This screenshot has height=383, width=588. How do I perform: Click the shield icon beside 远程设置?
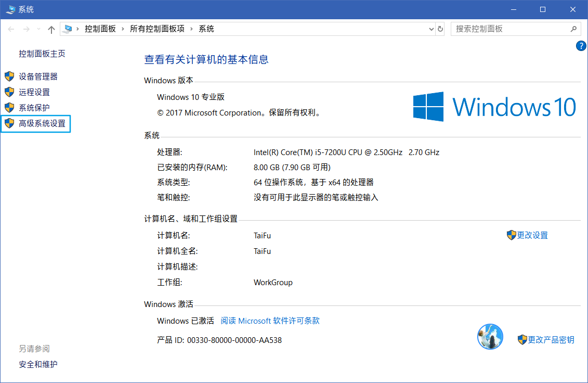pos(9,92)
